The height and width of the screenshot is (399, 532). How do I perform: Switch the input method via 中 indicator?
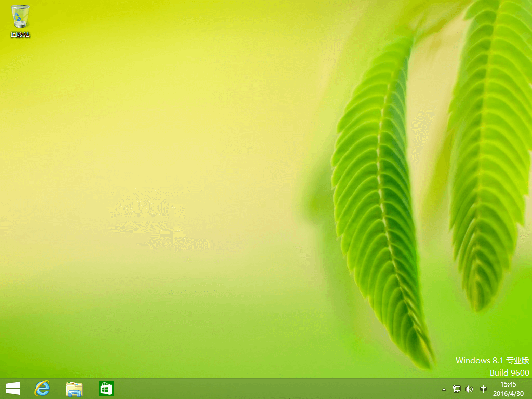pyautogui.click(x=483, y=389)
